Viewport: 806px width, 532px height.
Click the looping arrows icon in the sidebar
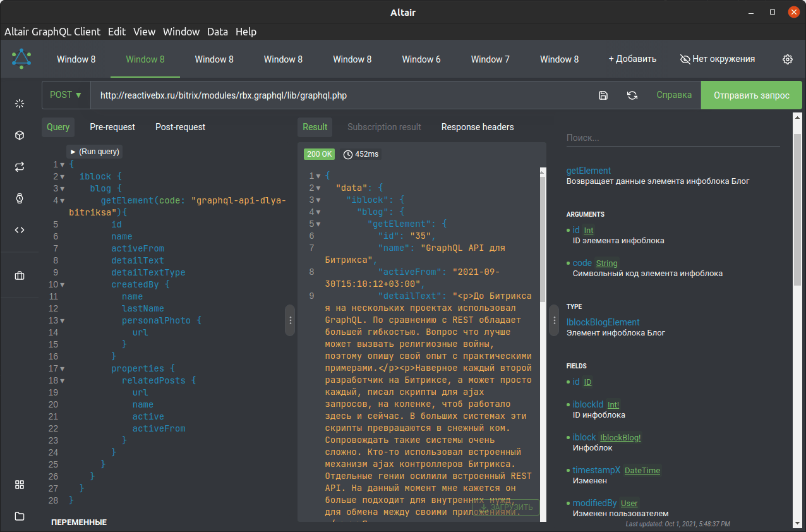[20, 167]
